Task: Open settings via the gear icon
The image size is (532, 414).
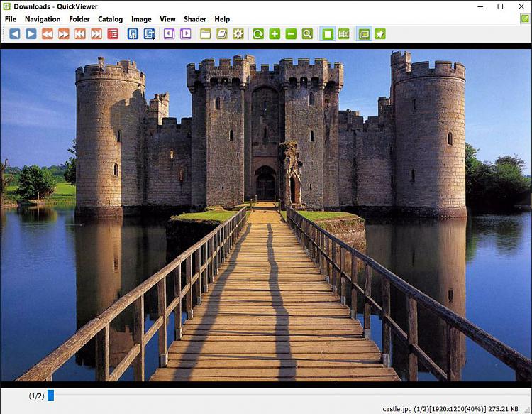Action: pyautogui.click(x=238, y=34)
